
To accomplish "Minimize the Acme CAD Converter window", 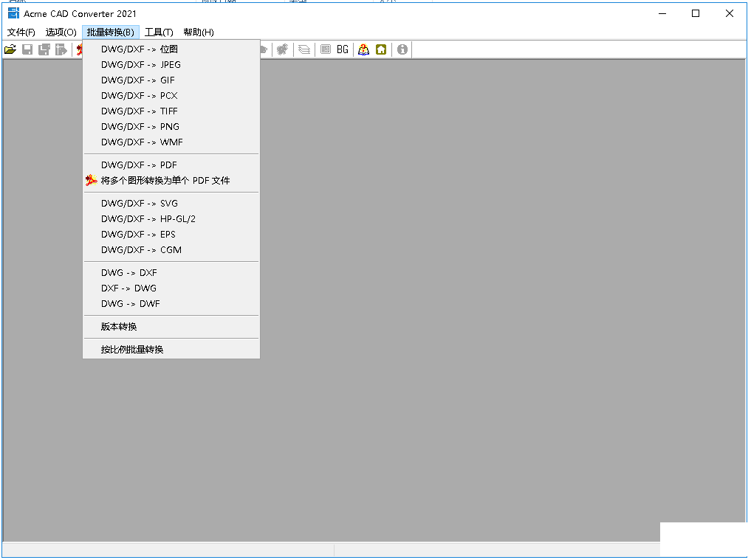I will [662, 13].
